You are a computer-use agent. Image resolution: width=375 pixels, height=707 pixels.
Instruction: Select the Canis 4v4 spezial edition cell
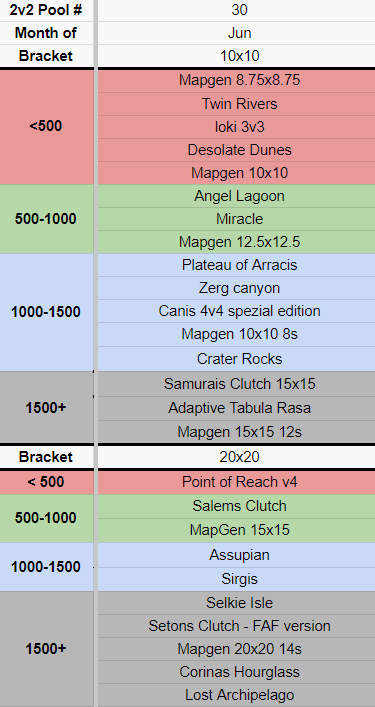[x=236, y=311]
